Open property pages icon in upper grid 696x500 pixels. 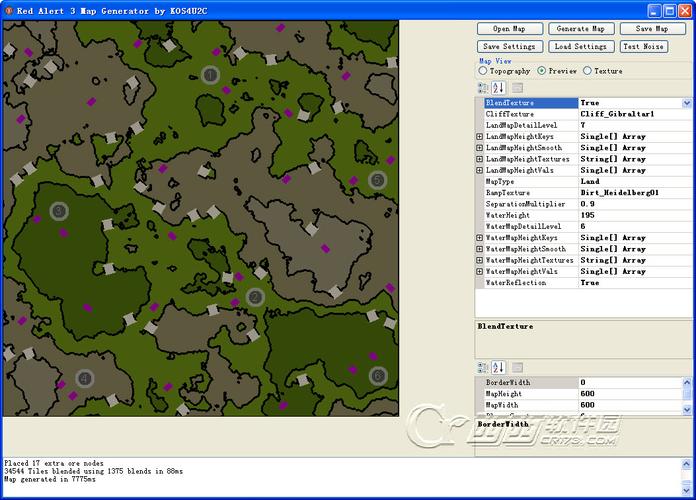518,88
